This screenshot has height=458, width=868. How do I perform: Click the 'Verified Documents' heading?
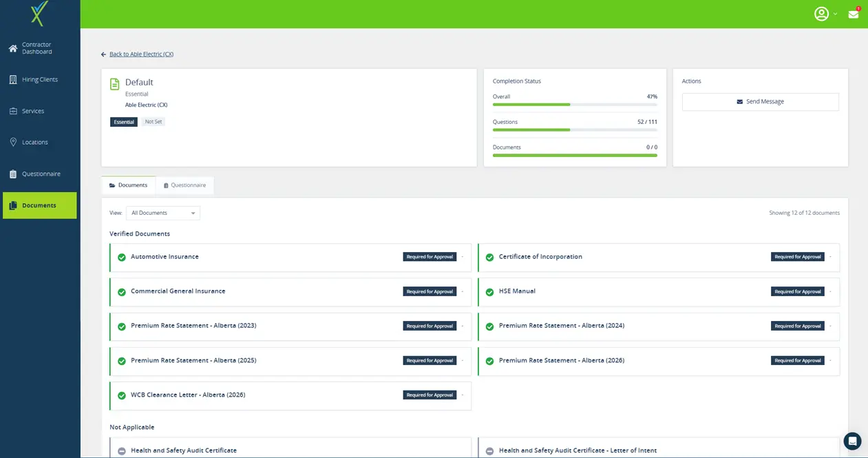click(x=140, y=234)
